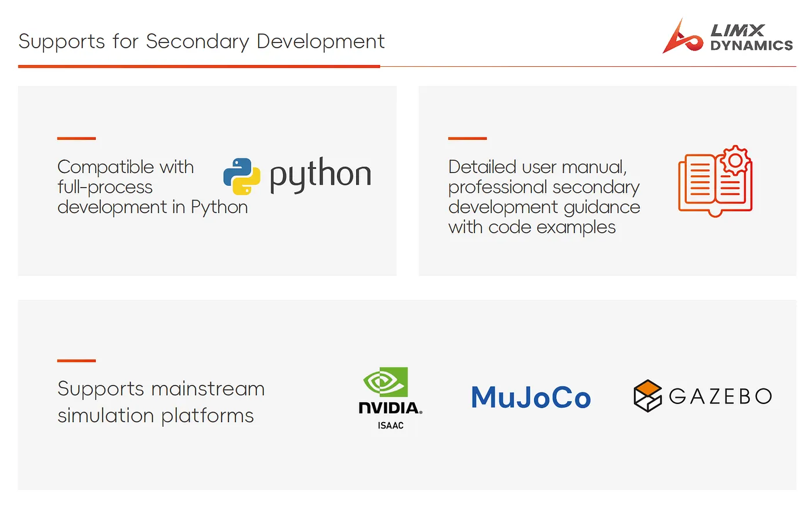
Task: Click the "Detailed user manual" description paragraph
Action: tap(544, 197)
